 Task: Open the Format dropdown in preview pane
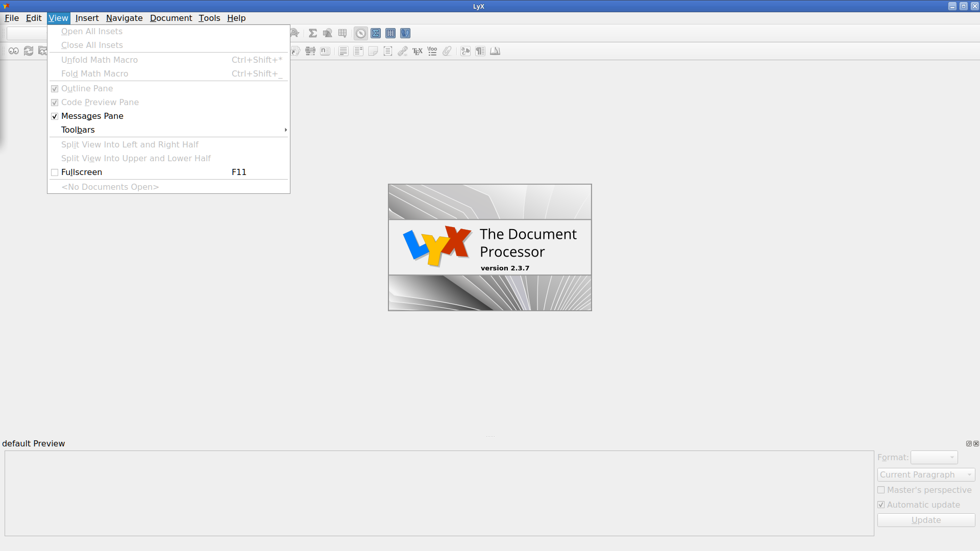click(x=934, y=458)
